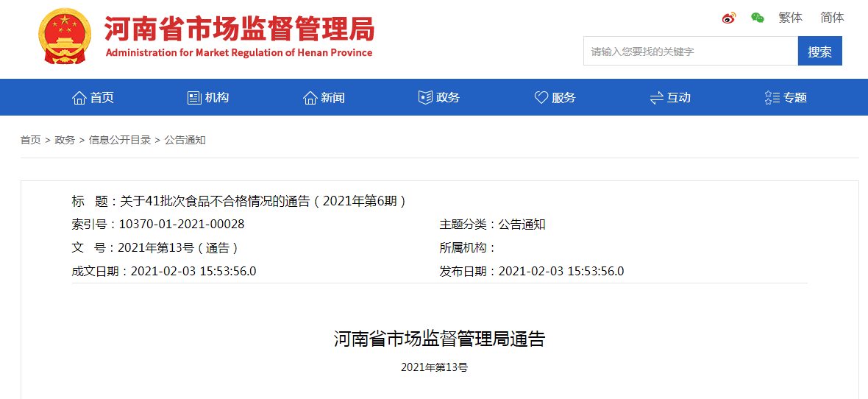
Task: Click 主题分类：公告通知 text
Action: [x=493, y=225]
